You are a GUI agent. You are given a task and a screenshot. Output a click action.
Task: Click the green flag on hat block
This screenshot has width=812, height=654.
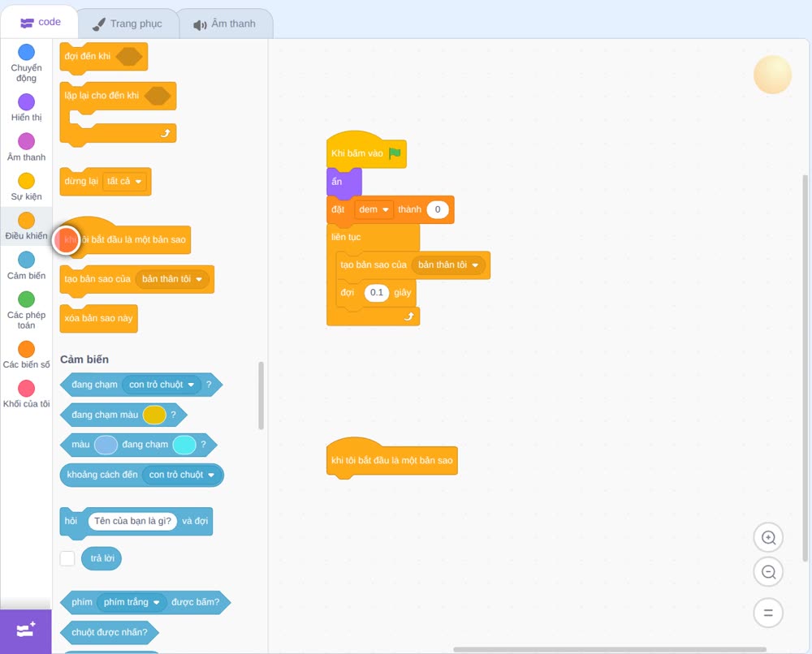(395, 153)
